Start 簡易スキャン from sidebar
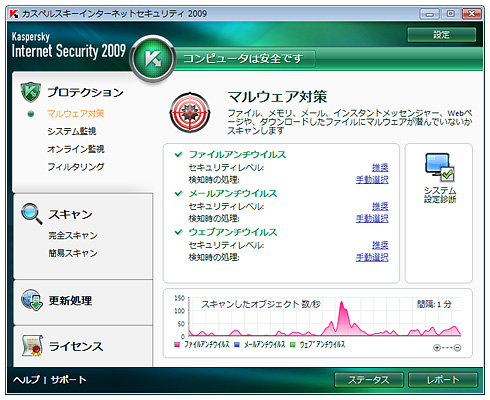The width and height of the screenshot is (490, 400). pos(73,253)
